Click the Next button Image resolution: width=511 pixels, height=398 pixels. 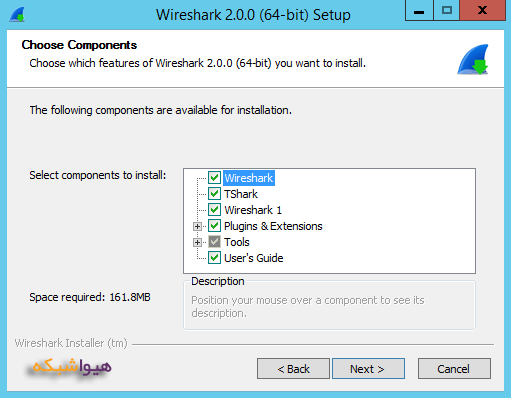(x=368, y=369)
